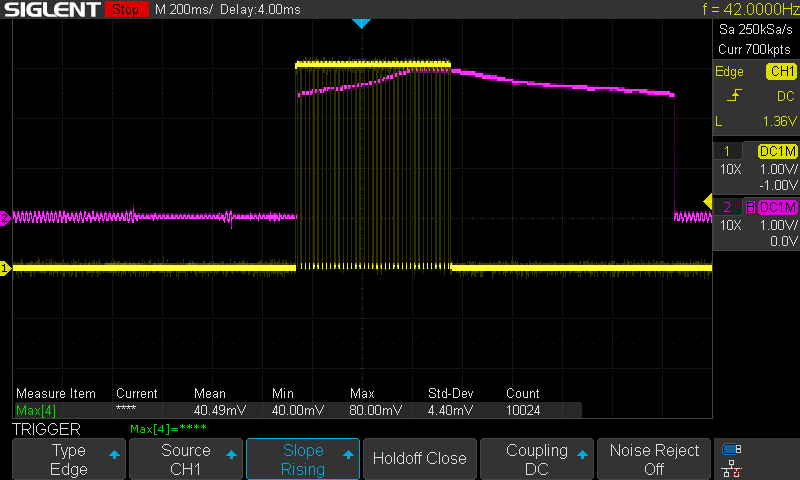Click the channel 1 ground marker on left edge
The width and height of the screenshot is (800, 480).
(5, 268)
